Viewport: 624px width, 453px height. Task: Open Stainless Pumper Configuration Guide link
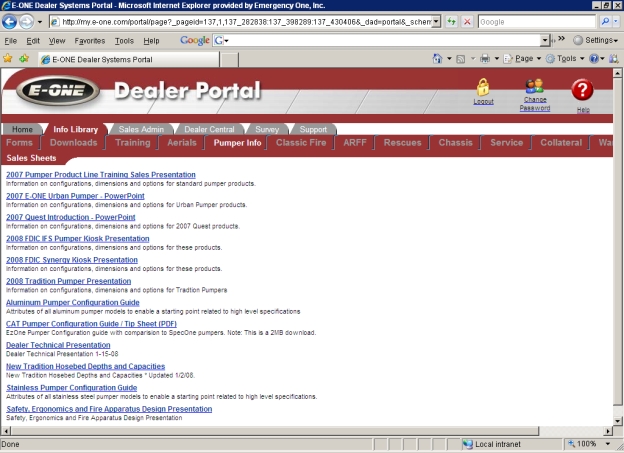(x=72, y=388)
